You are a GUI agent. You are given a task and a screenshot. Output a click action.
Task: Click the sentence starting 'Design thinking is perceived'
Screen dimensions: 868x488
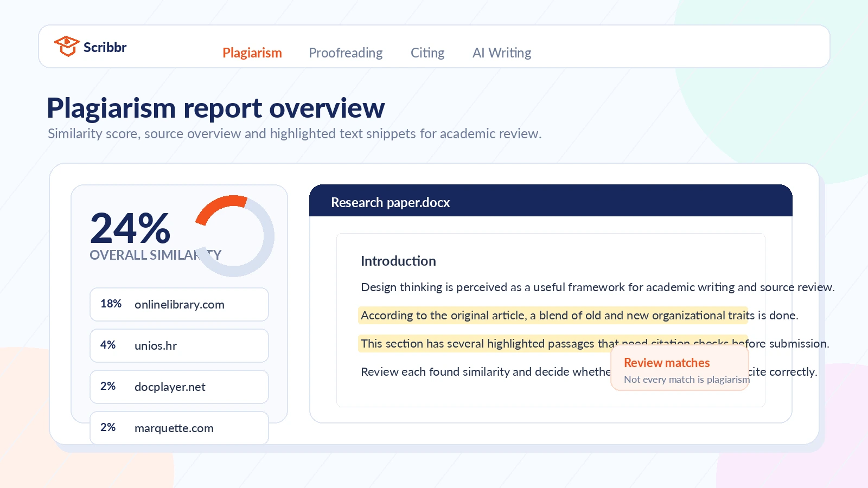(598, 287)
